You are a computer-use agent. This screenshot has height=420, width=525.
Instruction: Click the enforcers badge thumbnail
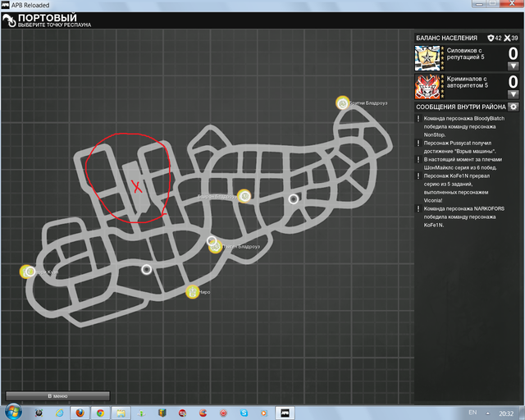[x=427, y=58]
